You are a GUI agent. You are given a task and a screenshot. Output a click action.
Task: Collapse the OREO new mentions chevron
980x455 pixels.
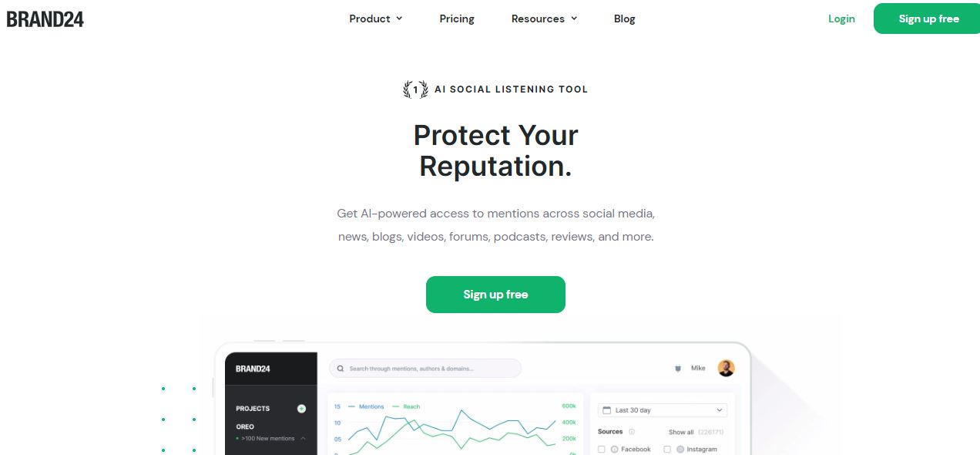pos(303,438)
